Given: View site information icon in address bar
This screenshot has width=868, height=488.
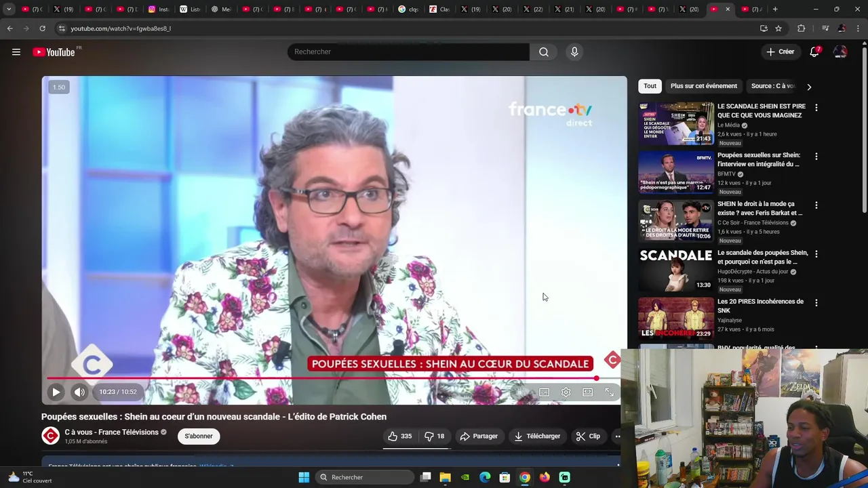Looking at the screenshot, I should pyautogui.click(x=61, y=28).
